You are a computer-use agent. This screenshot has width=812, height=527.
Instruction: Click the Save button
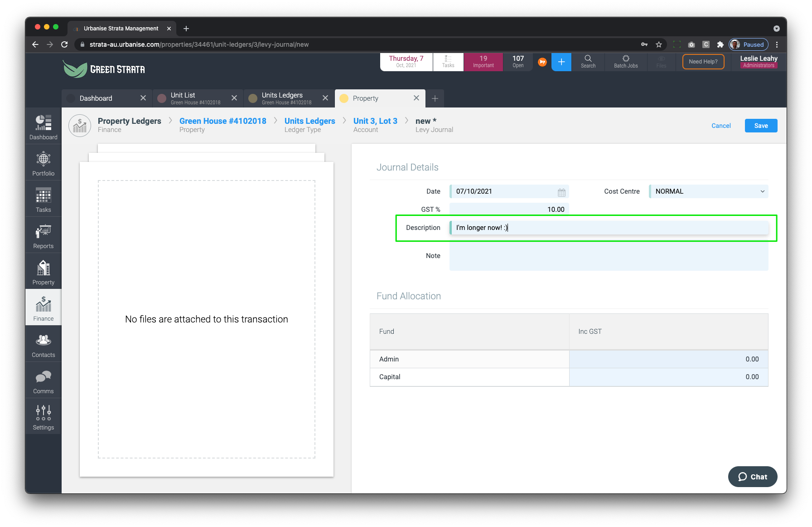click(761, 126)
